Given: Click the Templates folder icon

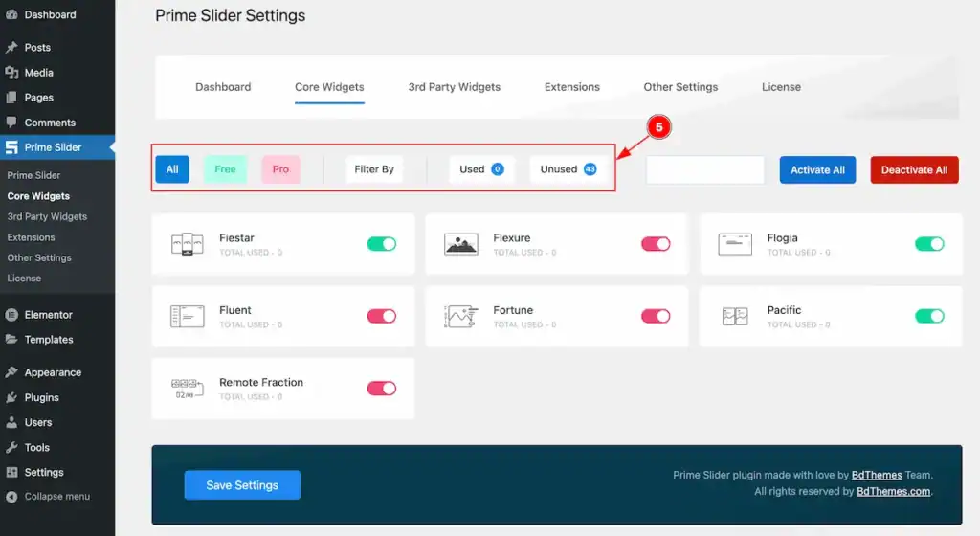Looking at the screenshot, I should click(x=11, y=339).
